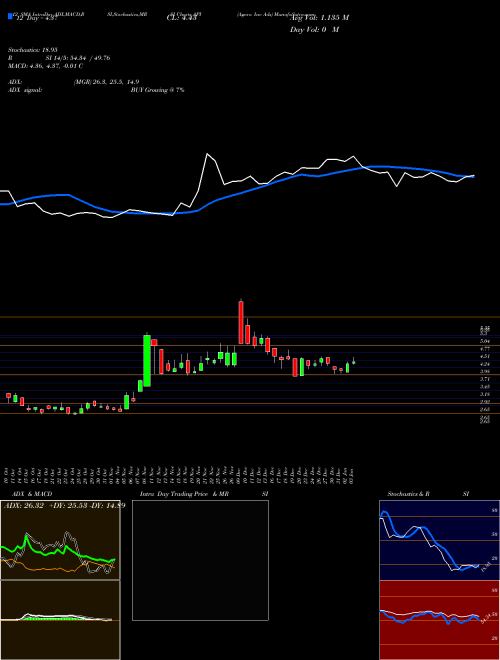The image size is (500, 660).
Task: Open the MACD histogram panel below ADX
Action: pos(60,620)
